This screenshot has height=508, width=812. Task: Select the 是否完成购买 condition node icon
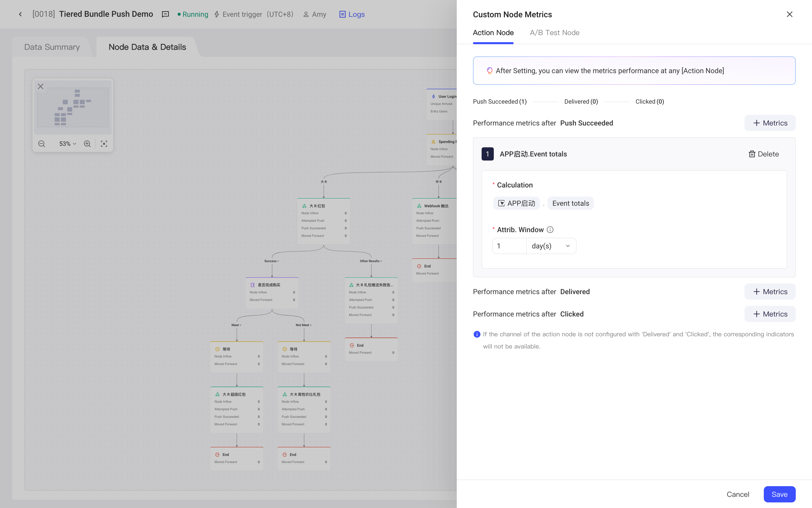click(253, 285)
